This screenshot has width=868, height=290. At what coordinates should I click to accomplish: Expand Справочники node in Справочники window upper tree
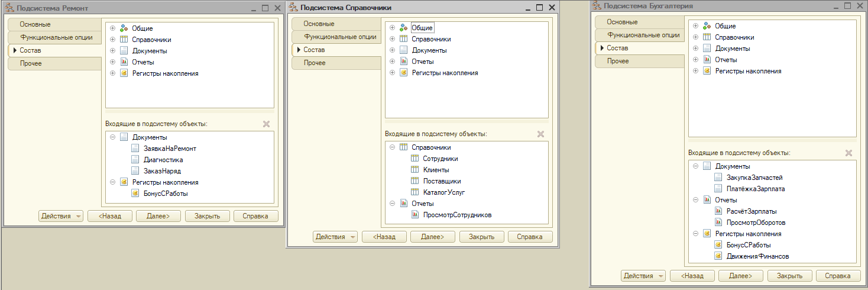coord(392,39)
